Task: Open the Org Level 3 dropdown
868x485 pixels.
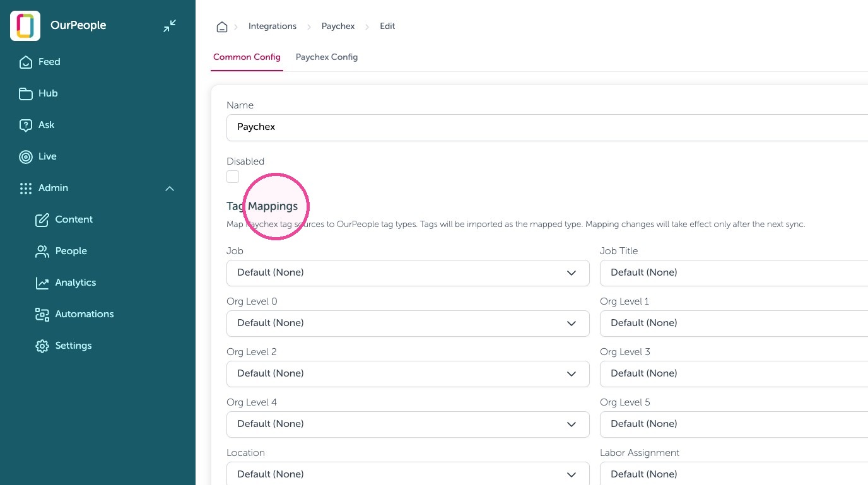Action: tap(734, 373)
